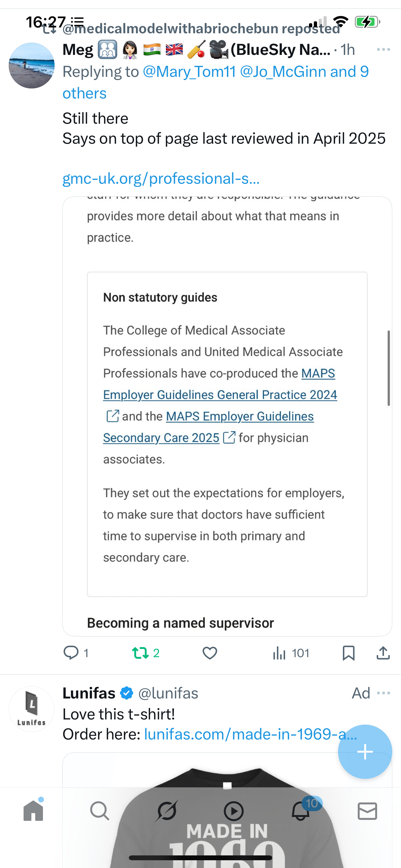Open the lunifas.com made-in-1969 link
Screen dimensions: 401x868
[x=251, y=734]
